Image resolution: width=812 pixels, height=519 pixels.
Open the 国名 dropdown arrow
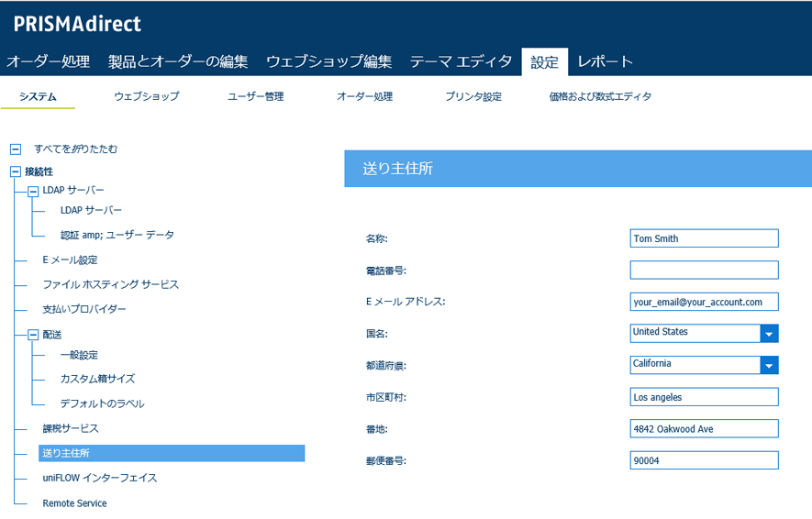tap(769, 333)
